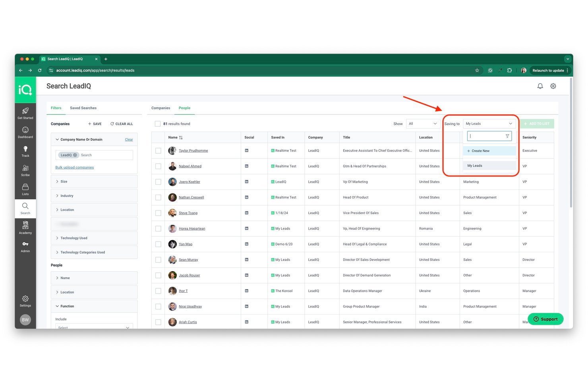Select Horea Hopartean's row checkbox

point(158,228)
